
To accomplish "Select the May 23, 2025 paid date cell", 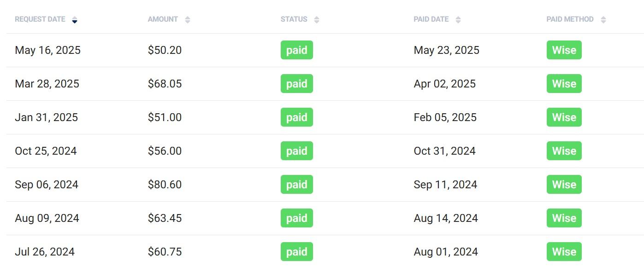I will pos(447,50).
